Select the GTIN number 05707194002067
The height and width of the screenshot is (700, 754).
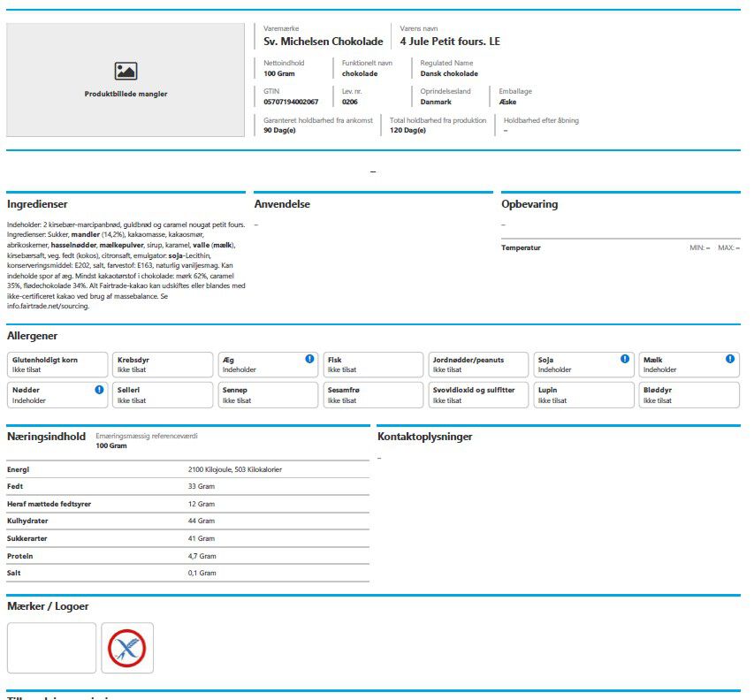291,102
